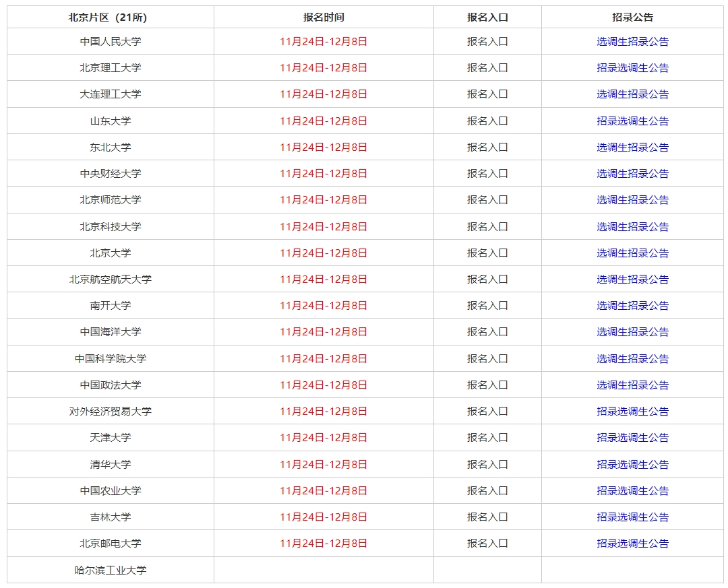728x588 pixels.
Task: Click the 11月24日-12月8日 date for 北京邮电大学
Action: (324, 544)
